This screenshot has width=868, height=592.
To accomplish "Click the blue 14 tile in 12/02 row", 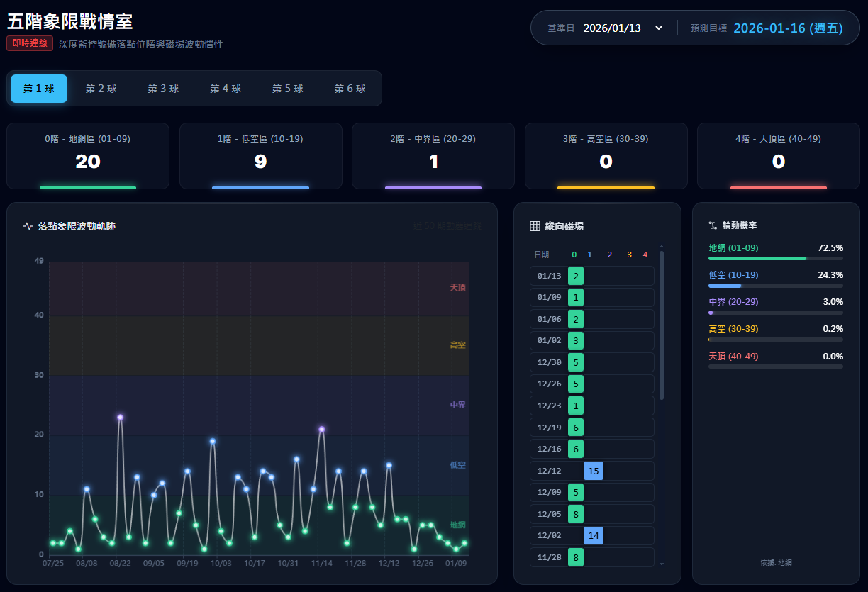I will (x=594, y=536).
